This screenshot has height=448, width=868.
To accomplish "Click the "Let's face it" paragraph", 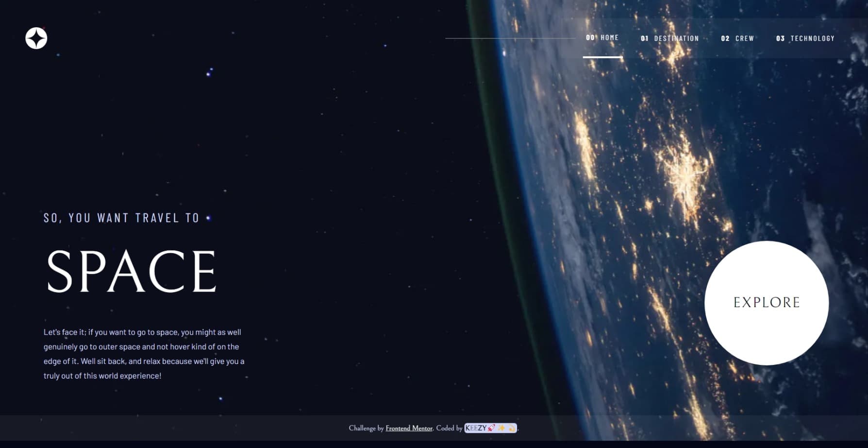I will tap(144, 354).
